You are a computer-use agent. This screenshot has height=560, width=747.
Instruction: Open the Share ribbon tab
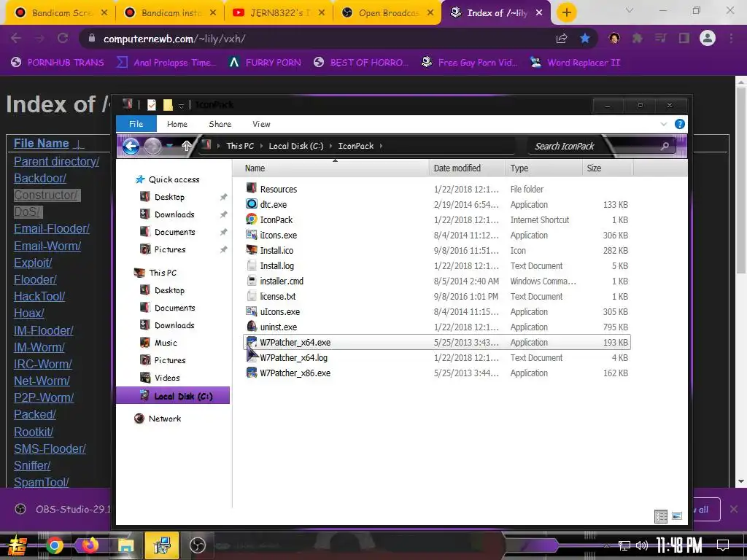point(220,124)
